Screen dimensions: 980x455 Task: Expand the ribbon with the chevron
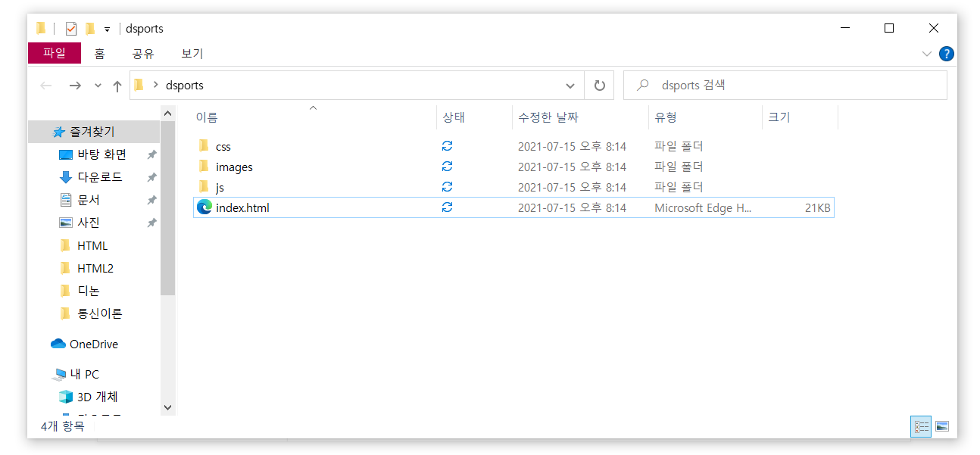(926, 54)
